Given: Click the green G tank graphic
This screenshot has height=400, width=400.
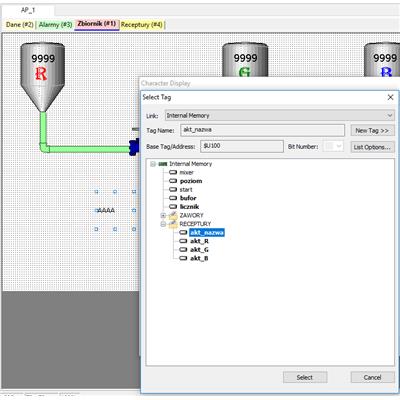Looking at the screenshot, I should click(x=245, y=60).
